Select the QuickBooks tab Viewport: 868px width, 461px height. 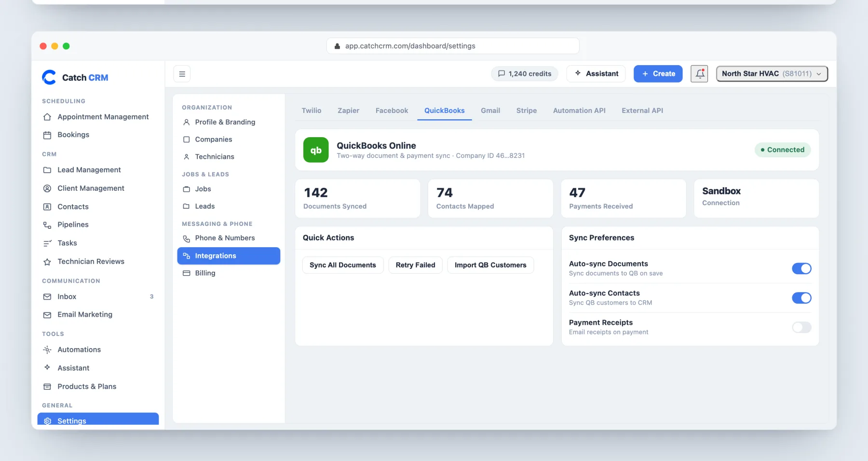pos(445,111)
